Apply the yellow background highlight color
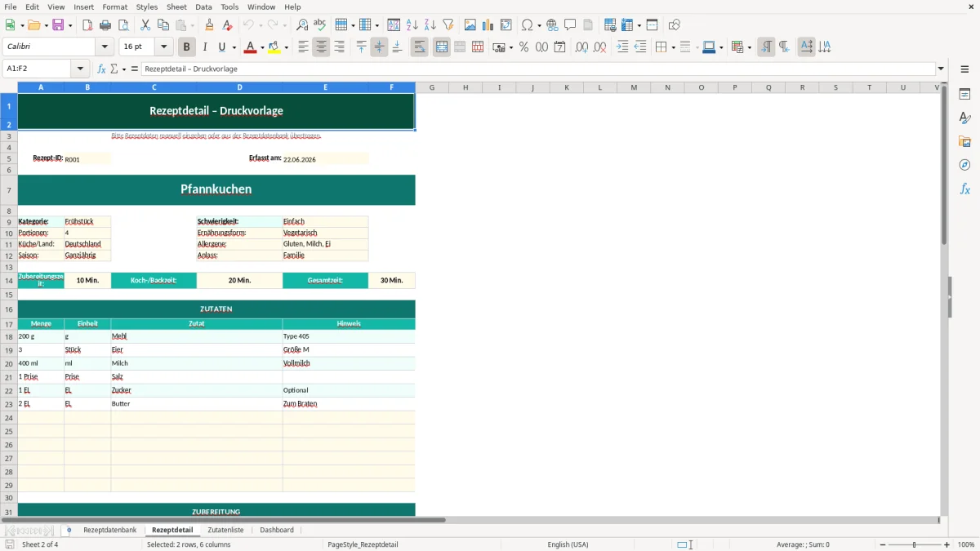The height and width of the screenshot is (551, 980). point(274,47)
